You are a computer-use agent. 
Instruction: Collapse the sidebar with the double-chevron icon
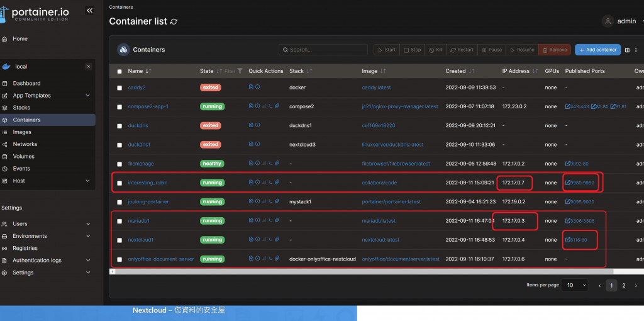[x=89, y=11]
